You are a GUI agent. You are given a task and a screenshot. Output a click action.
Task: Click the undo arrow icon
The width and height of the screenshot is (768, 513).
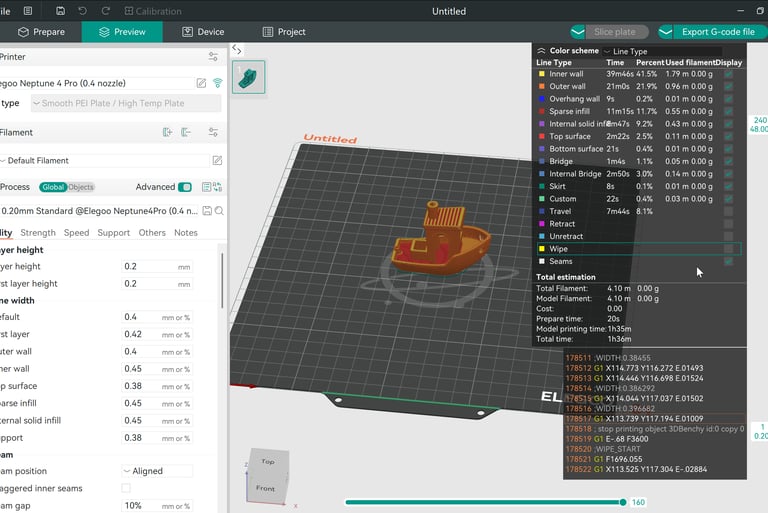[82, 11]
